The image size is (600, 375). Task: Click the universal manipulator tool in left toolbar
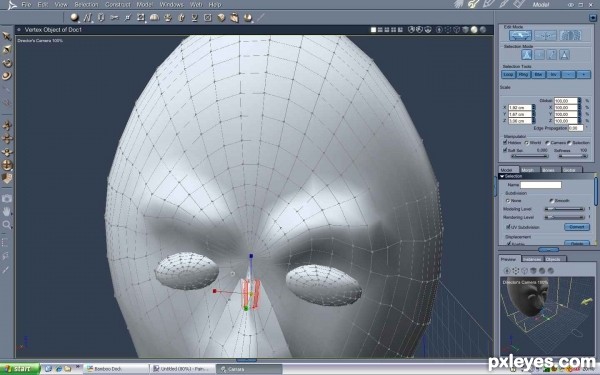tap(7, 165)
